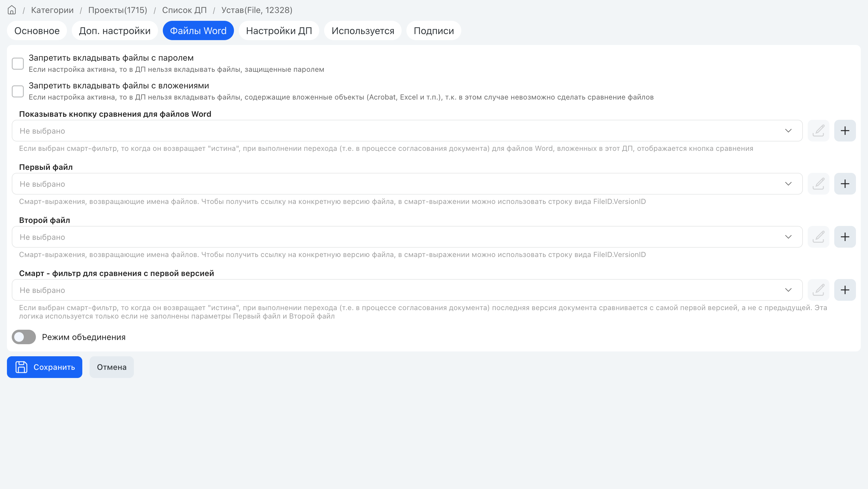This screenshot has width=868, height=489.
Task: Add new expression for Второй файл
Action: coord(845,237)
